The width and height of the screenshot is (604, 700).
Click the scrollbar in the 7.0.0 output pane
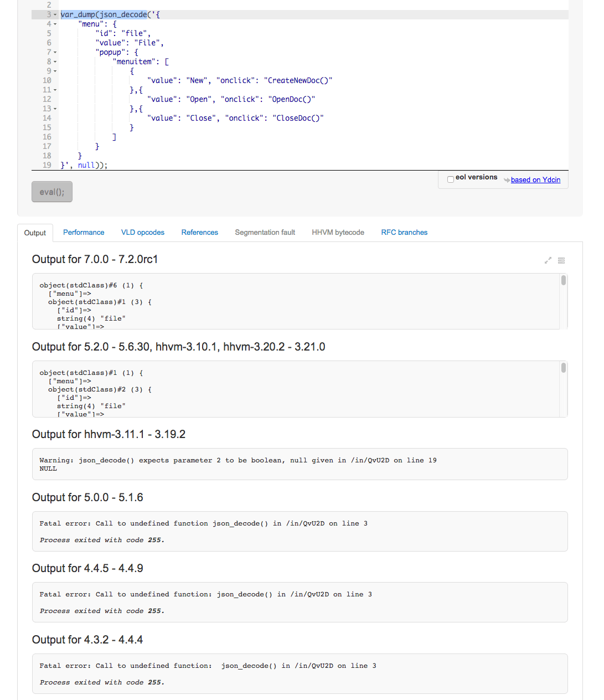(563, 281)
